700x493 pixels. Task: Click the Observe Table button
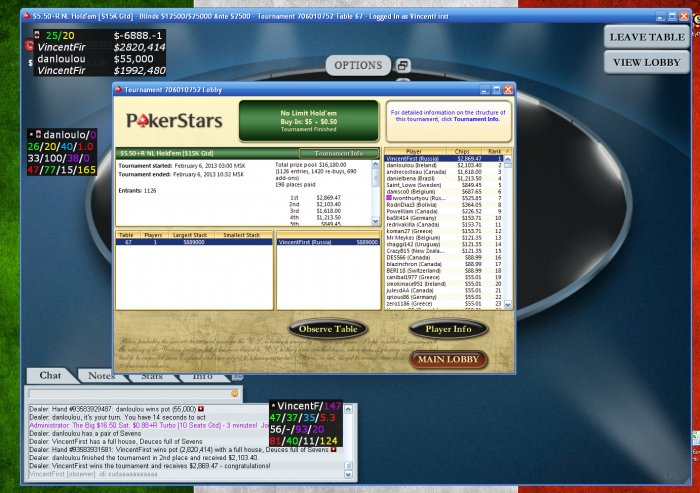click(328, 329)
